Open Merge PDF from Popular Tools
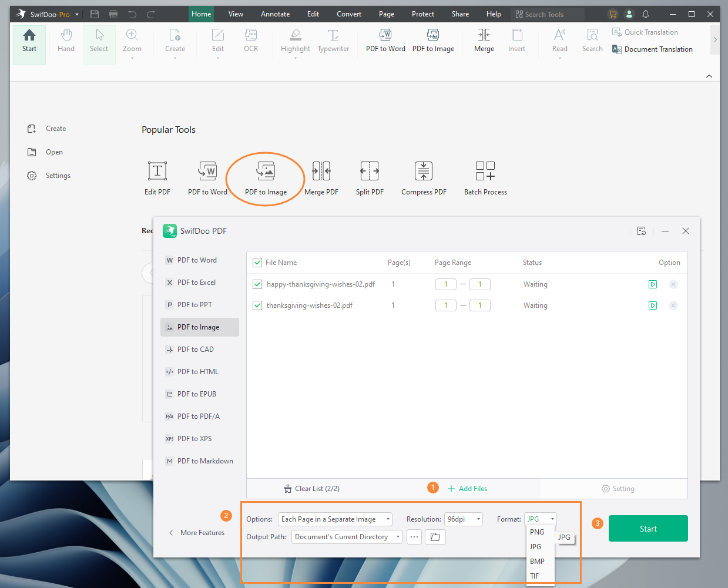The width and height of the screenshot is (728, 588). pyautogui.click(x=321, y=178)
